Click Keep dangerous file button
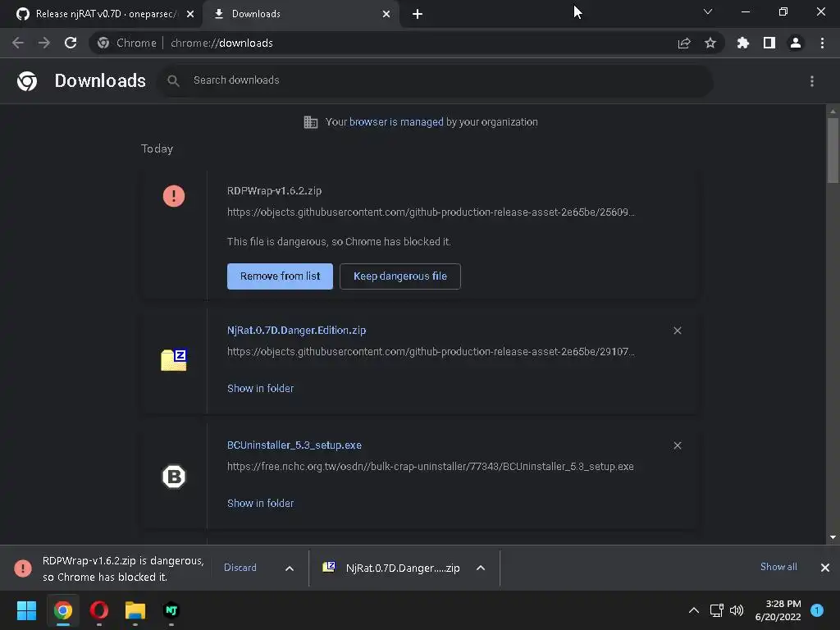Screen dimensions: 840x630 point(400,276)
